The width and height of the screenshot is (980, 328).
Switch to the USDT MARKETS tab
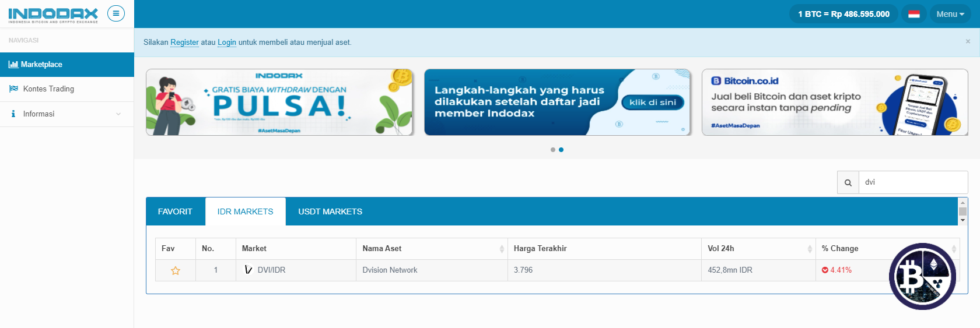click(330, 211)
